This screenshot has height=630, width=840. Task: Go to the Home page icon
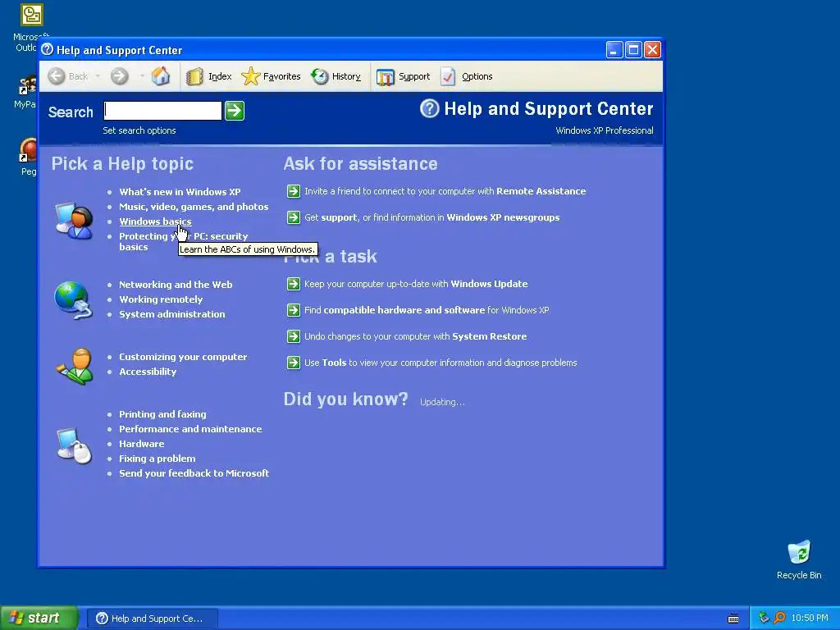click(x=161, y=76)
